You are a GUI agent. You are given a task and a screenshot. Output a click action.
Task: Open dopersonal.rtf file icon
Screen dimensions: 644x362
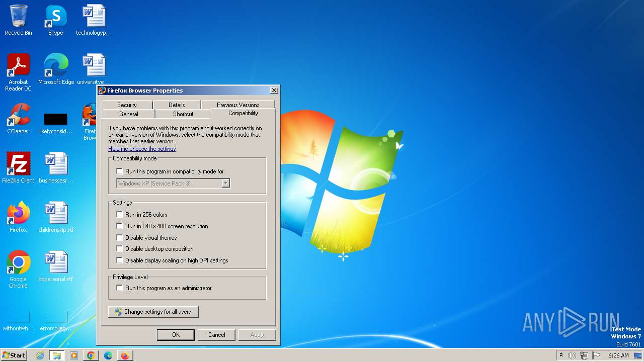[x=56, y=266]
